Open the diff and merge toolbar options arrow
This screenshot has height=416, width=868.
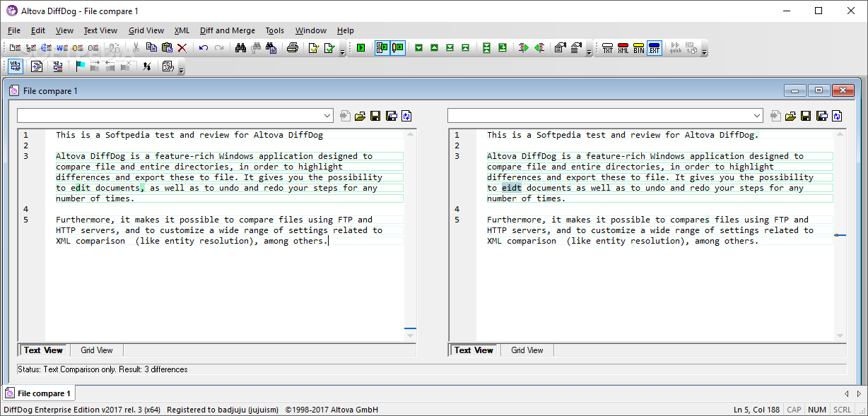pyautogui.click(x=589, y=51)
